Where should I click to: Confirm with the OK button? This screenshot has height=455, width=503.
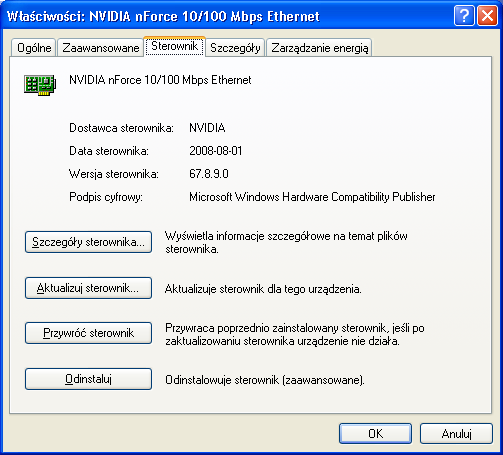click(x=375, y=434)
